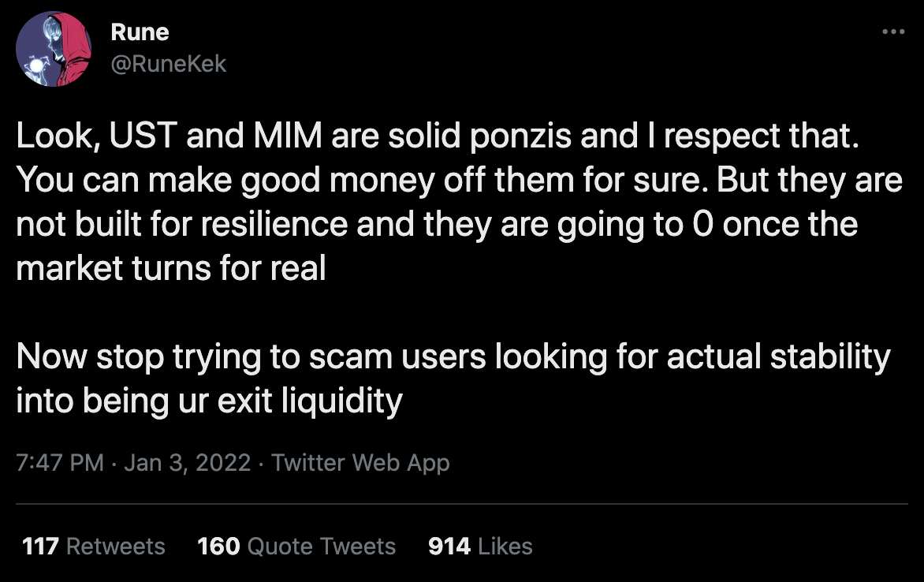Open the Twitter Web App source link

[x=360, y=462]
